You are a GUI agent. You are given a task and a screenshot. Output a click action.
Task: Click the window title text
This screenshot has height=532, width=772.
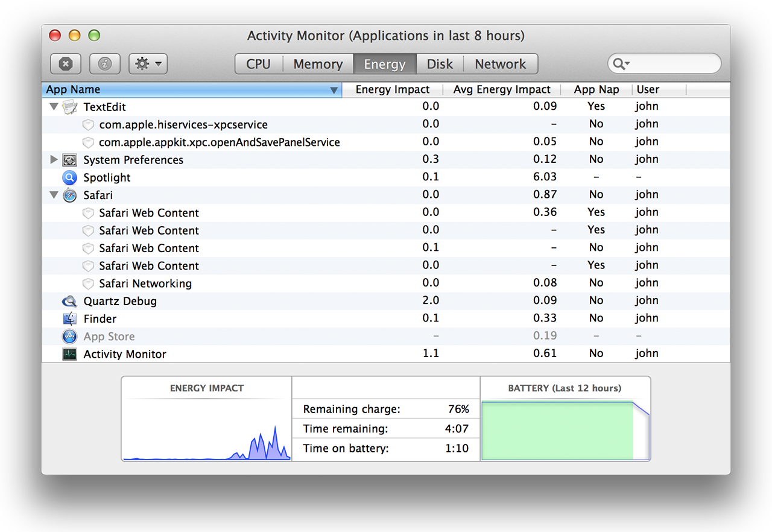386,36
